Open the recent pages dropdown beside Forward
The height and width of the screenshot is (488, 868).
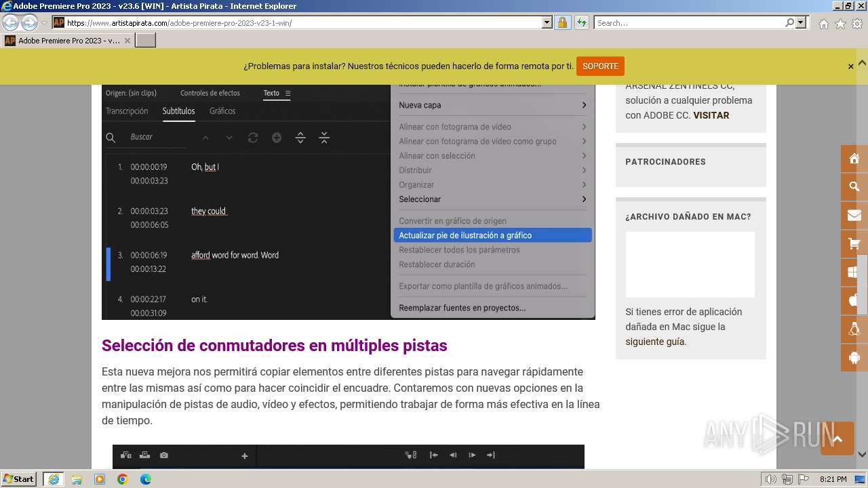pyautogui.click(x=45, y=22)
